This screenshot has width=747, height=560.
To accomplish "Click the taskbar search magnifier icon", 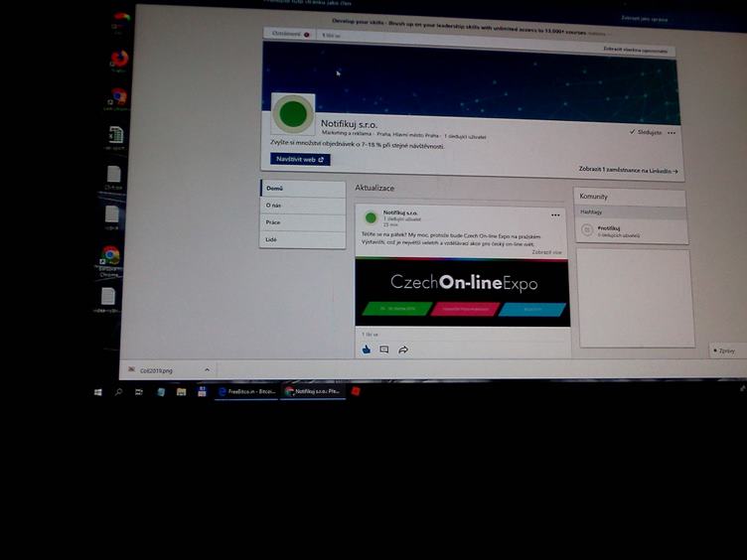I will [118, 392].
